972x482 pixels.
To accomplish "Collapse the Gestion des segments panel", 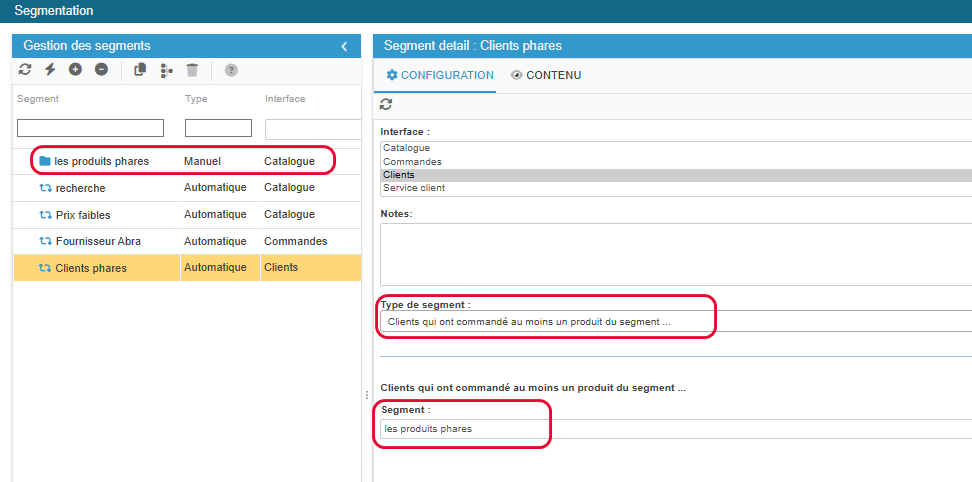I will pos(345,46).
